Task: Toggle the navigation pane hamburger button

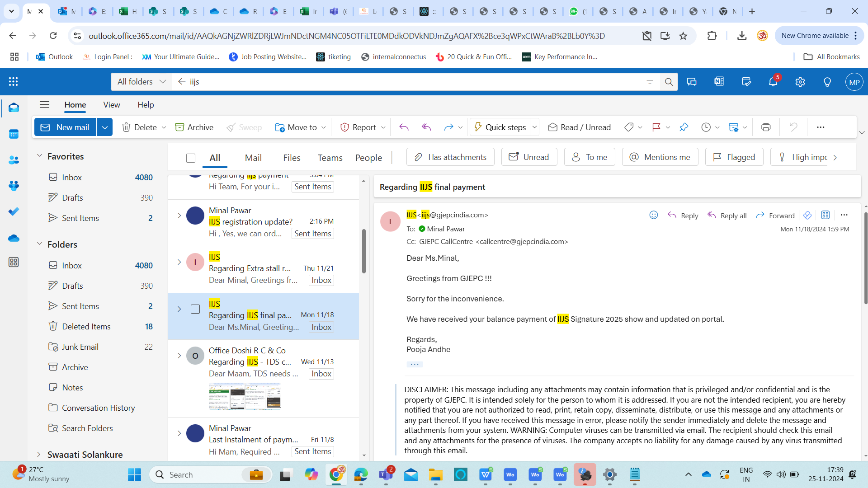Action: [x=44, y=105]
